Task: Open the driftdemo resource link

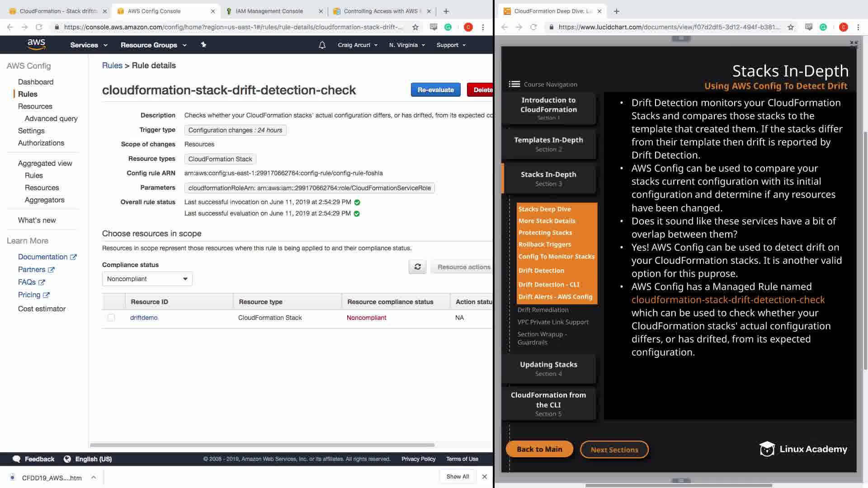Action: (x=144, y=318)
